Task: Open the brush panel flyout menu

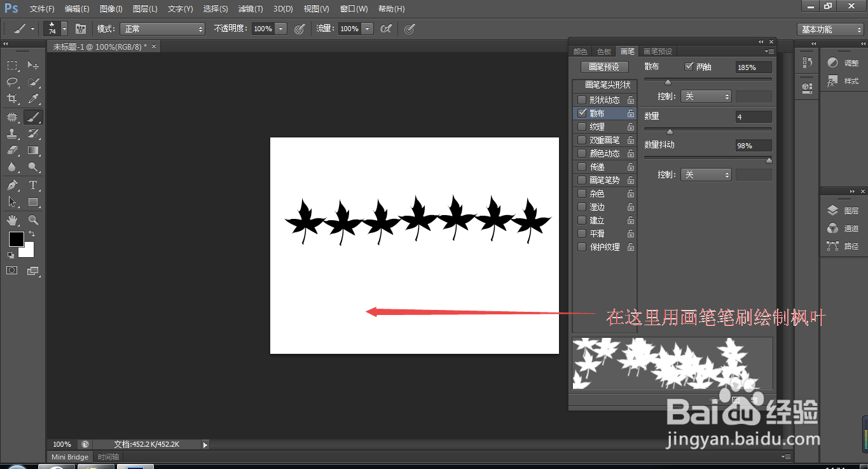Action: 769,51
